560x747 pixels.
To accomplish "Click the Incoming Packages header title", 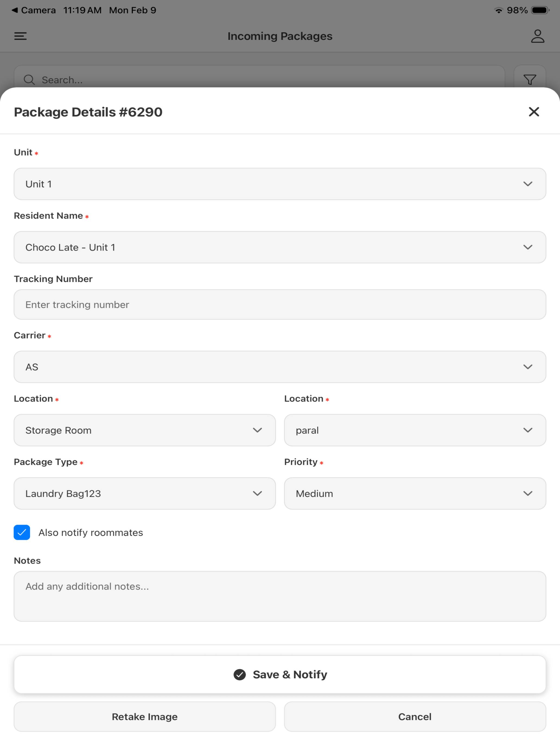I will [x=280, y=36].
